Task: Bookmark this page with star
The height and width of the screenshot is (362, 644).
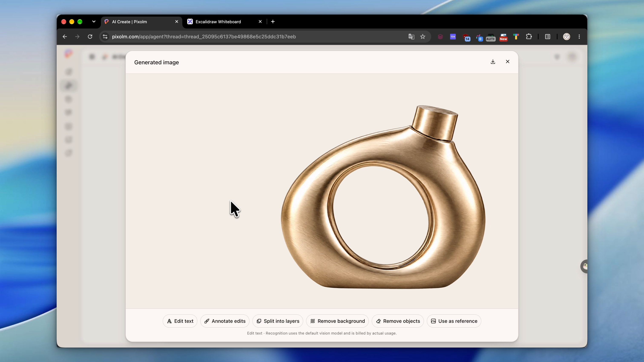Action: (x=423, y=37)
